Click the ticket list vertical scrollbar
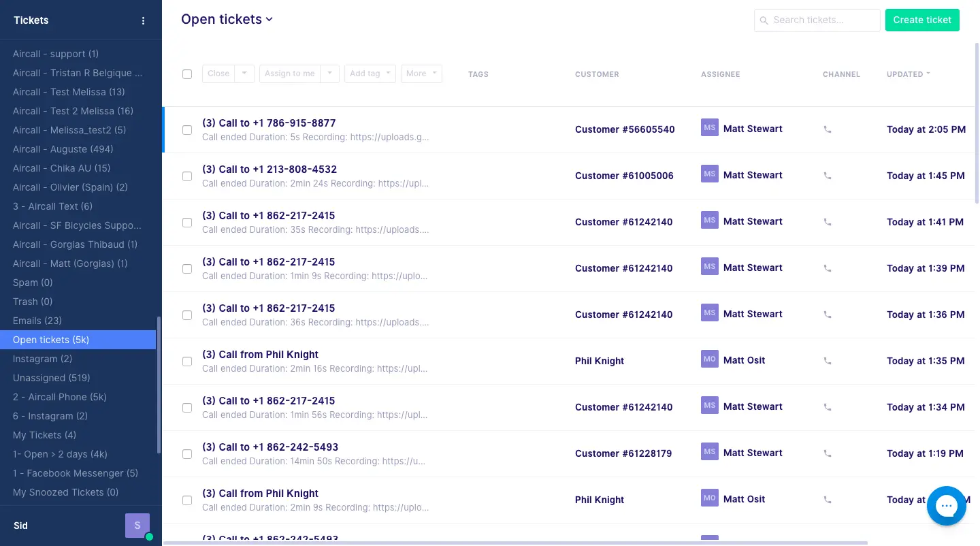 pyautogui.click(x=977, y=123)
